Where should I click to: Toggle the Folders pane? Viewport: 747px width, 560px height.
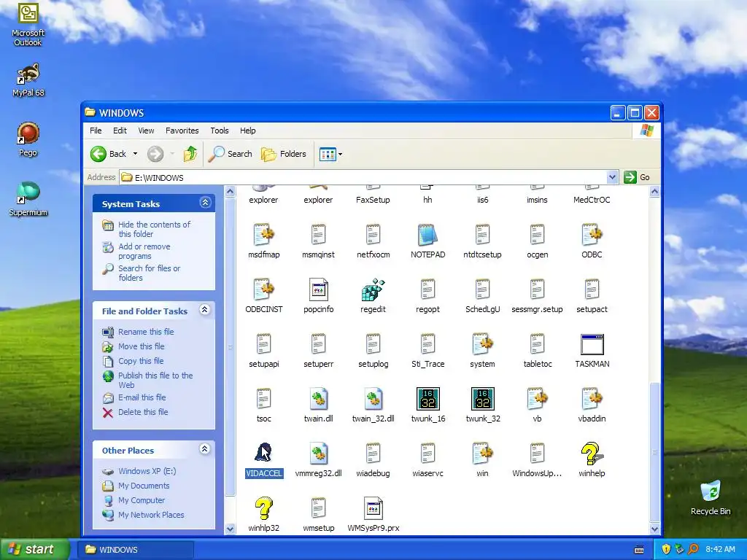(x=284, y=154)
